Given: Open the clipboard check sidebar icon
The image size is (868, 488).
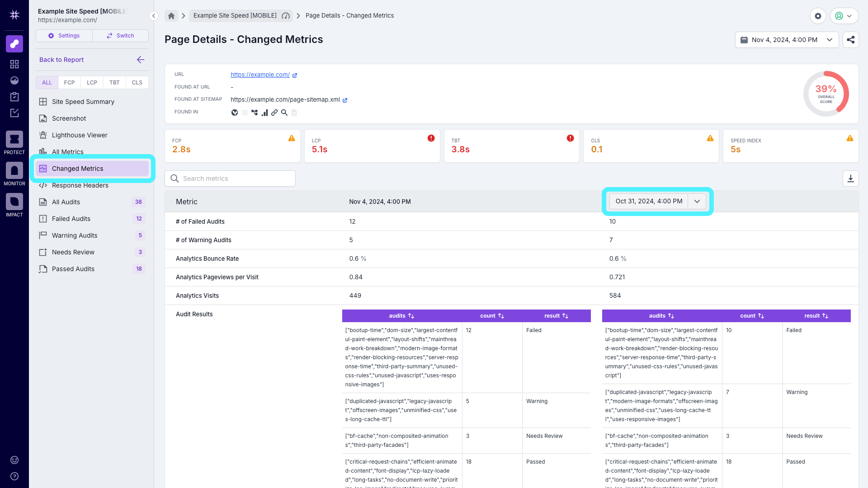Looking at the screenshot, I should pyautogui.click(x=14, y=97).
